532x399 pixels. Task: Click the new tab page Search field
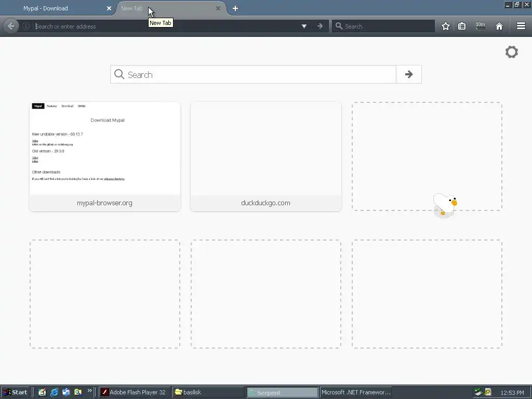(x=253, y=74)
